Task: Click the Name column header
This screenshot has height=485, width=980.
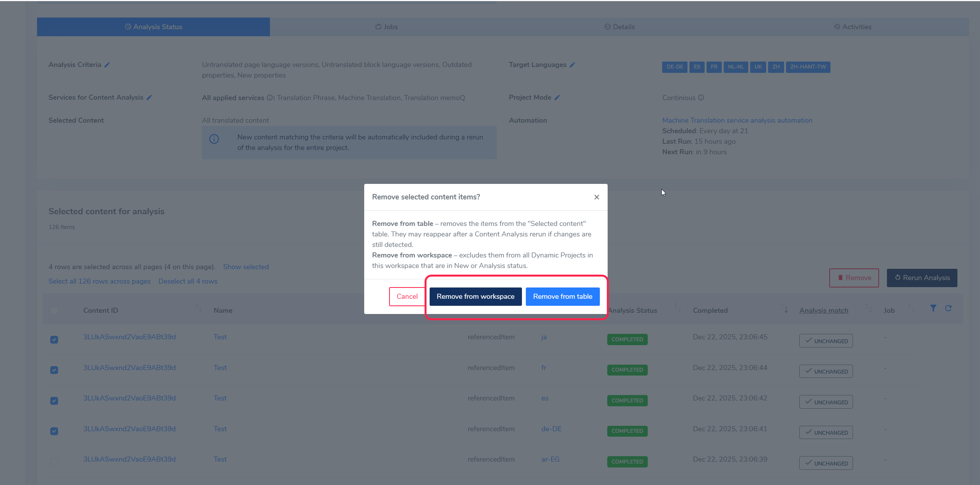Action: 223,310
